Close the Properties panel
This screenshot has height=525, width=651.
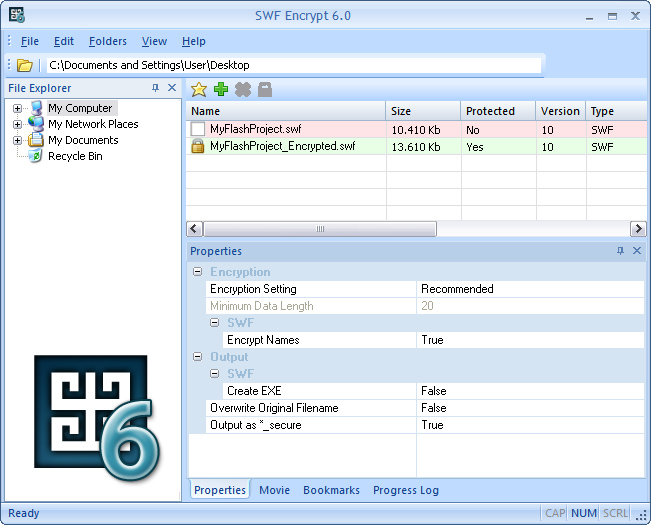637,251
